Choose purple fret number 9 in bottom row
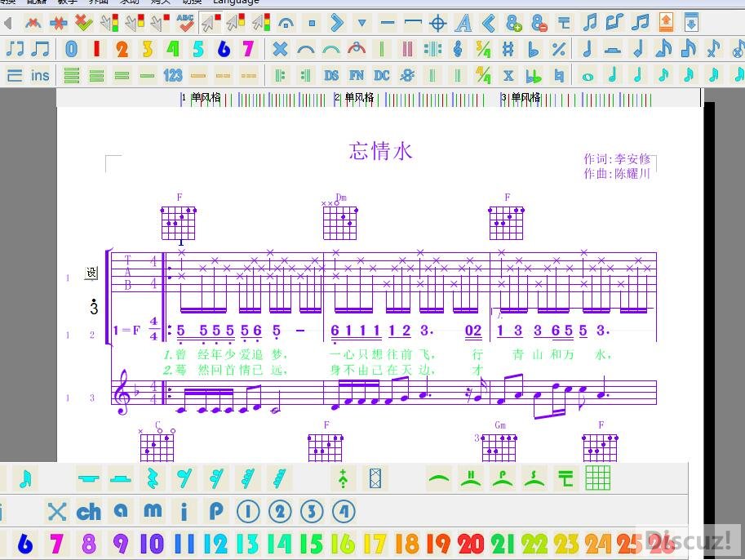 pyautogui.click(x=121, y=544)
